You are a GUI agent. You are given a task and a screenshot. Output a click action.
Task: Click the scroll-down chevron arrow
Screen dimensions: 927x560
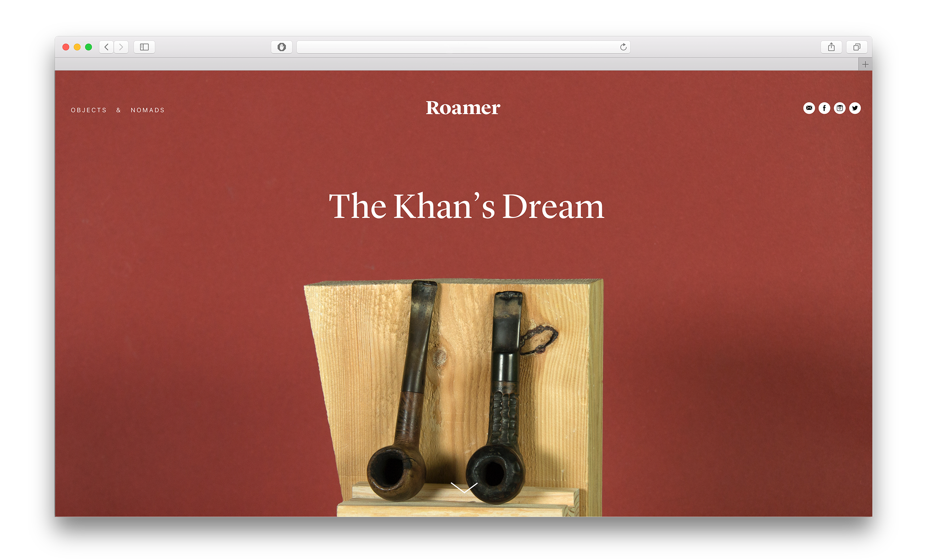click(464, 488)
